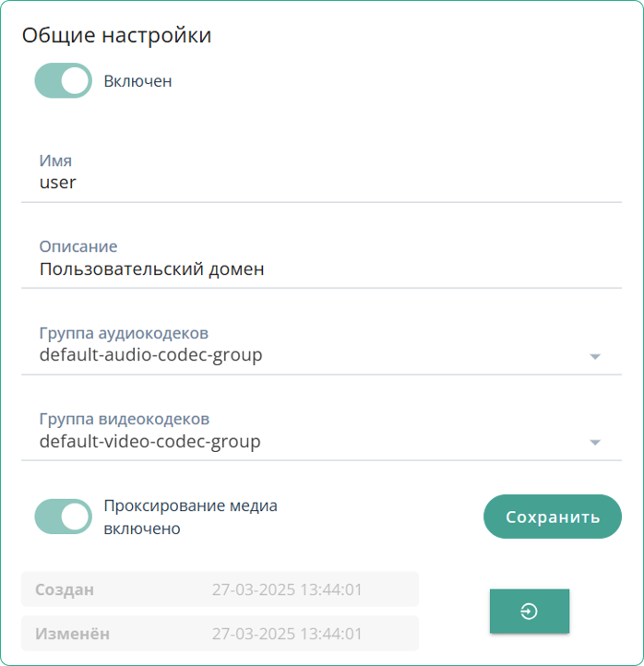
Task: Click the arrow icon for video codec group
Action: [595, 443]
